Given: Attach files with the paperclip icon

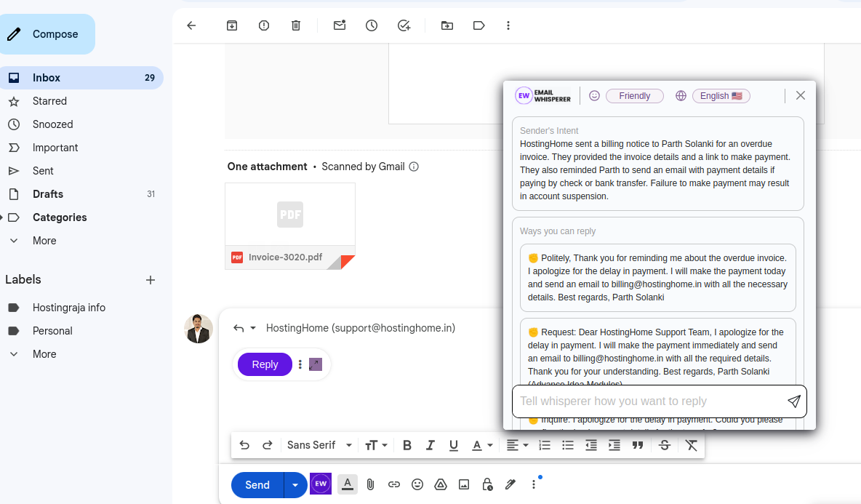Looking at the screenshot, I should point(370,484).
